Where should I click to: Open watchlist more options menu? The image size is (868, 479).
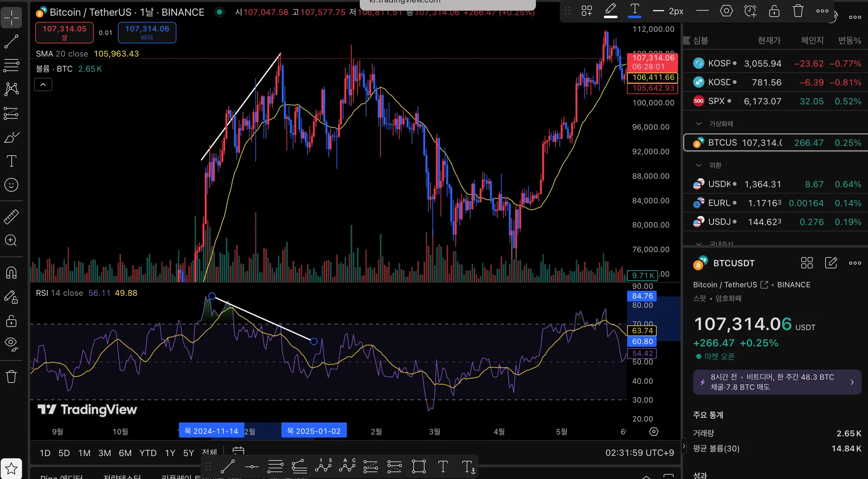coord(855,17)
